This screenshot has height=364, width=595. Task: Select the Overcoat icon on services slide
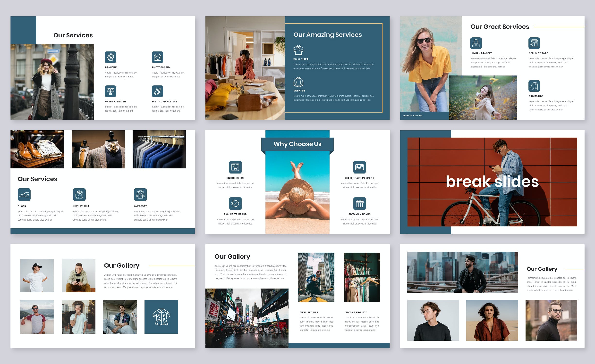[141, 194]
